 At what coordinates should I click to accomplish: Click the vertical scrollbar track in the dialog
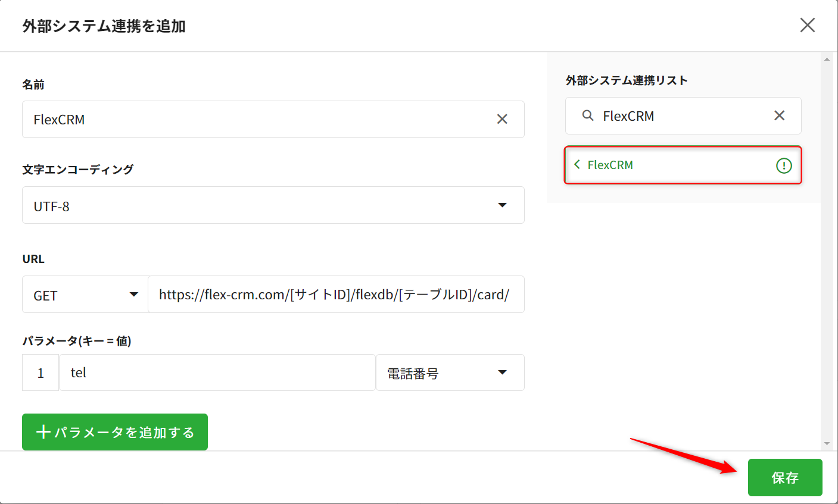point(826,250)
